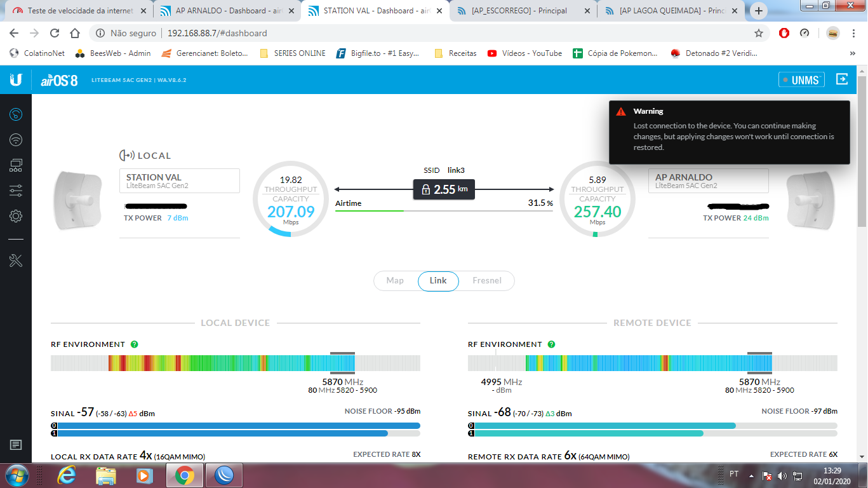Open the Bigfile.to bookmark

point(378,53)
